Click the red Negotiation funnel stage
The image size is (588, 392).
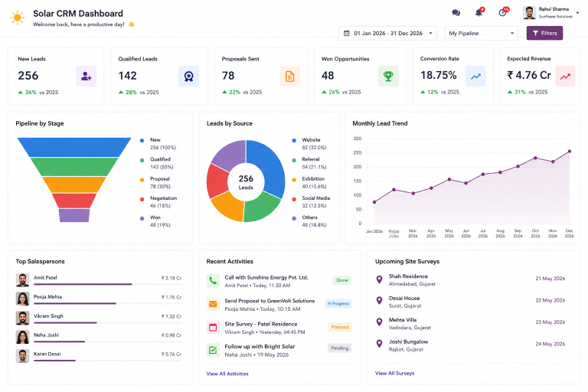[x=74, y=201]
